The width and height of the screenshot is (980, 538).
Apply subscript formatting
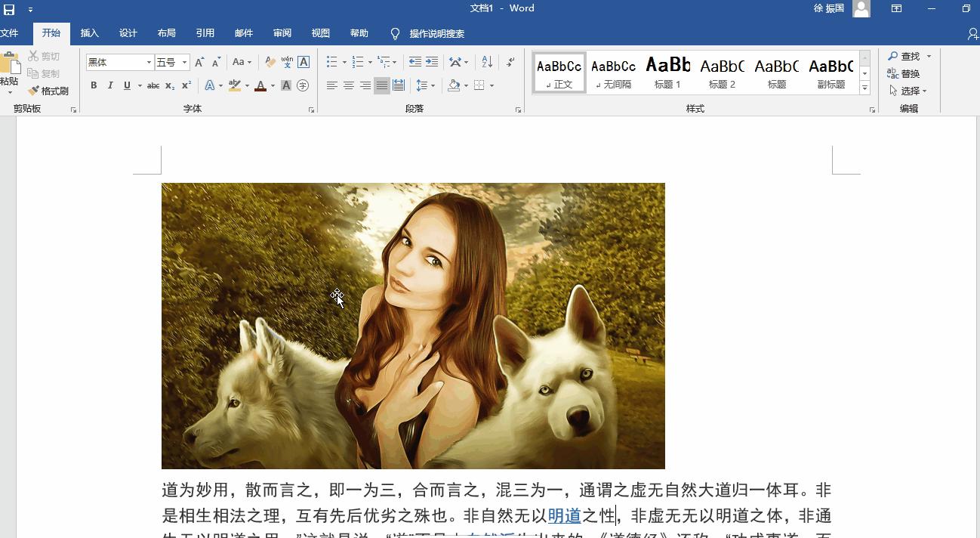pos(169,85)
